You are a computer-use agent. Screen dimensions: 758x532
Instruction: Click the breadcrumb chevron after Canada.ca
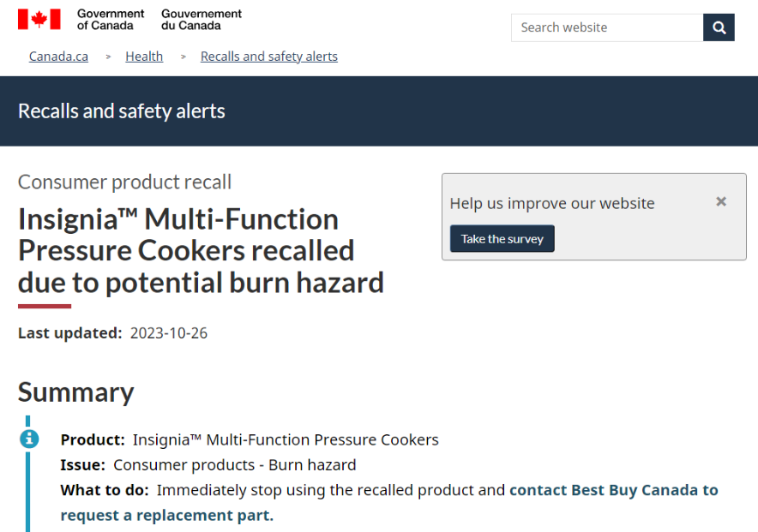108,57
